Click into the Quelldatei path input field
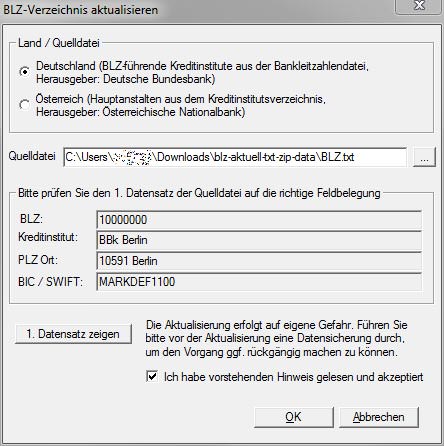The width and height of the screenshot is (444, 446). coord(235,157)
